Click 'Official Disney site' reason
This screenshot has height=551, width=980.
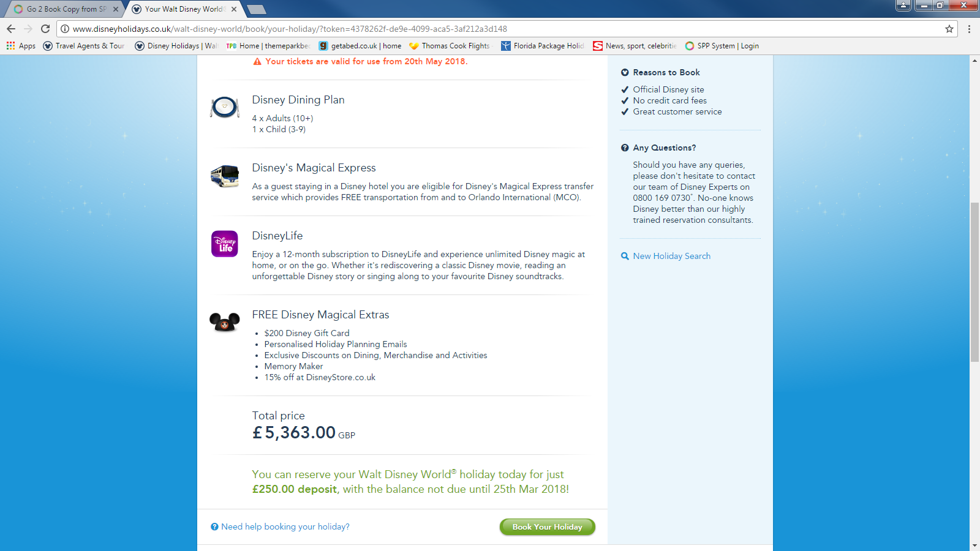click(x=669, y=89)
